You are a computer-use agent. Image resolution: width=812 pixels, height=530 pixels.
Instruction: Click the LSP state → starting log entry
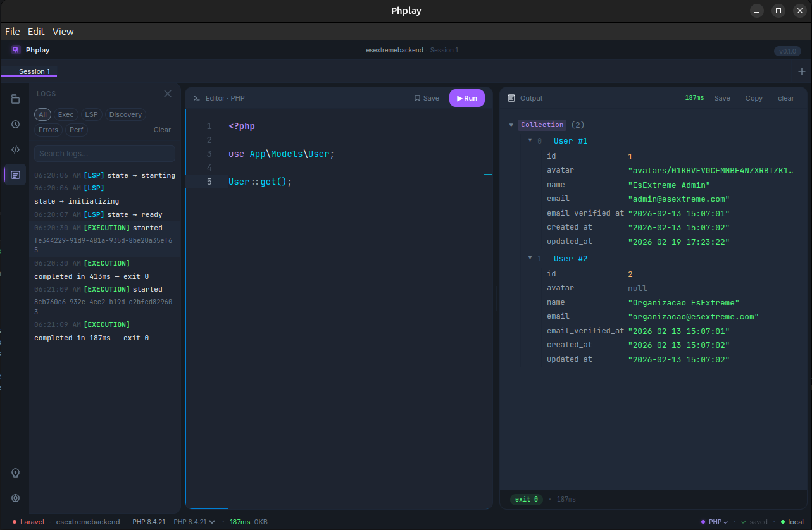coord(104,175)
